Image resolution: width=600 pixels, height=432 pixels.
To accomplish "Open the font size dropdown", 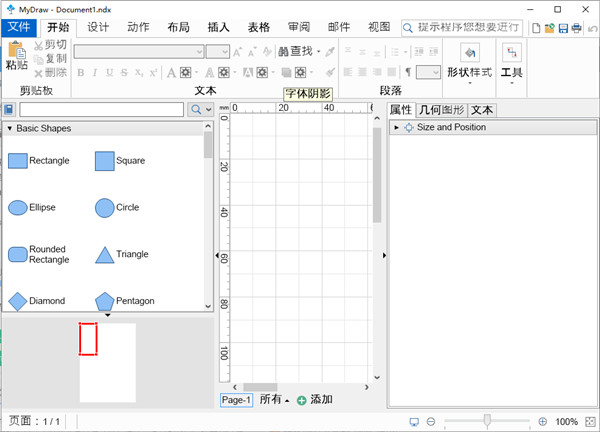I will click(x=225, y=52).
